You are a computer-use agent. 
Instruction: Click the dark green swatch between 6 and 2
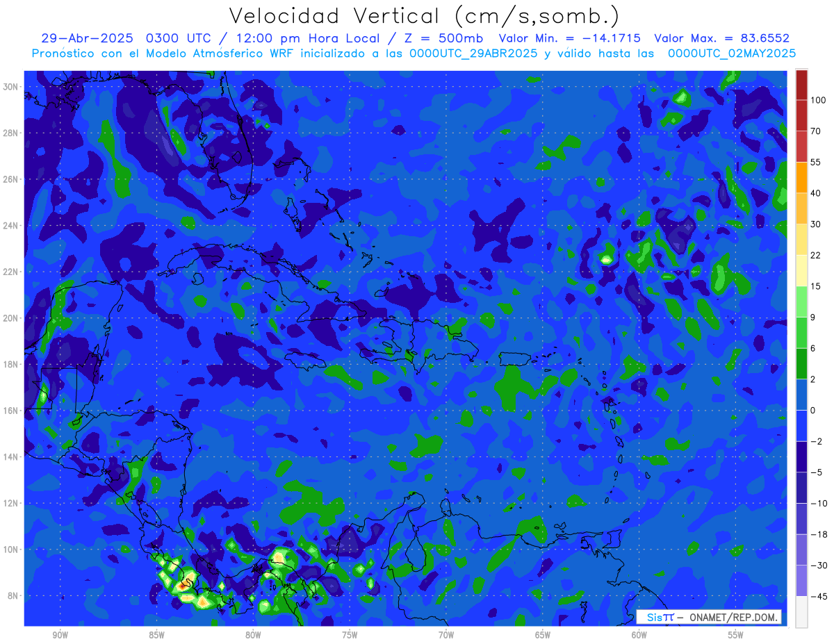point(801,363)
